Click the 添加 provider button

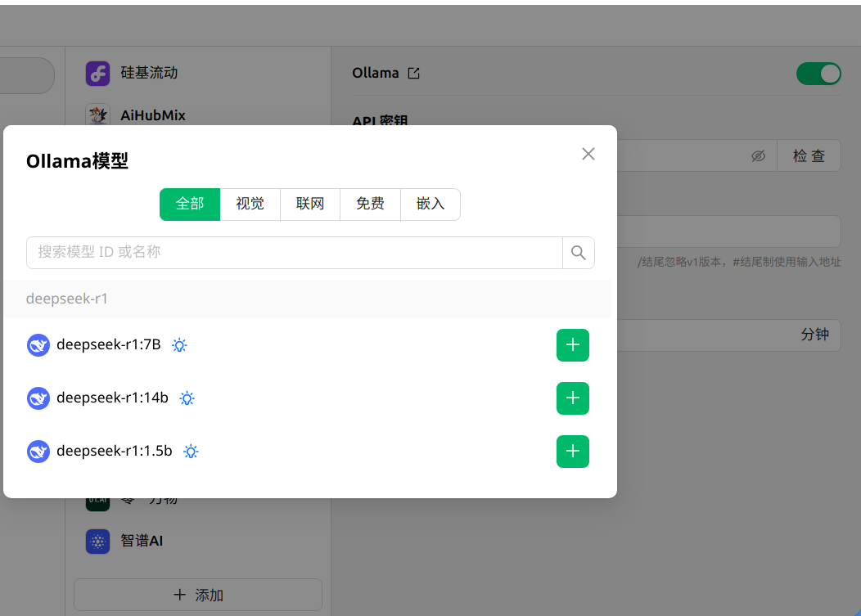pyautogui.click(x=198, y=595)
